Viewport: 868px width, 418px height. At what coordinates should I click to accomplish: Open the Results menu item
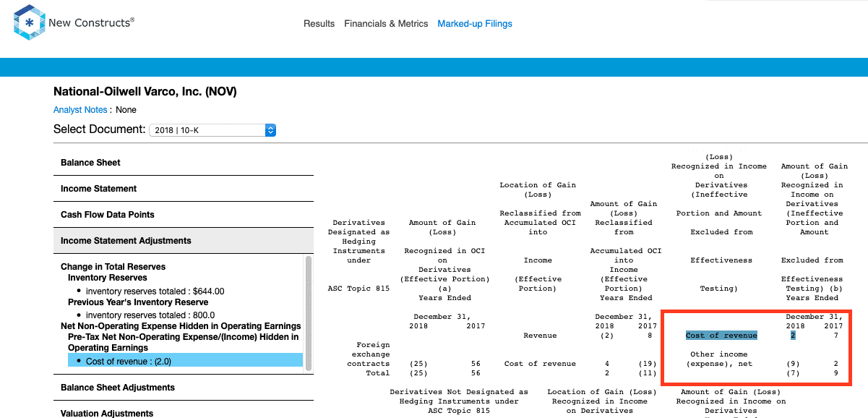[x=319, y=24]
